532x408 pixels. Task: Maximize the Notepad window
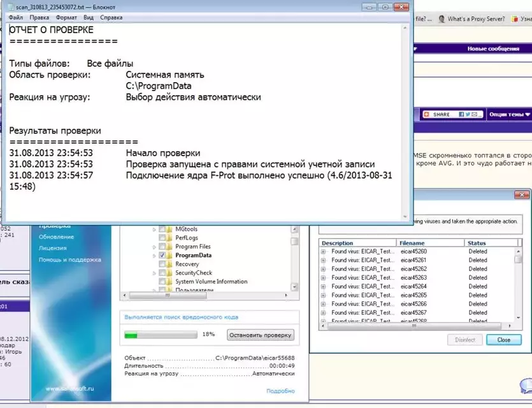click(x=385, y=7)
